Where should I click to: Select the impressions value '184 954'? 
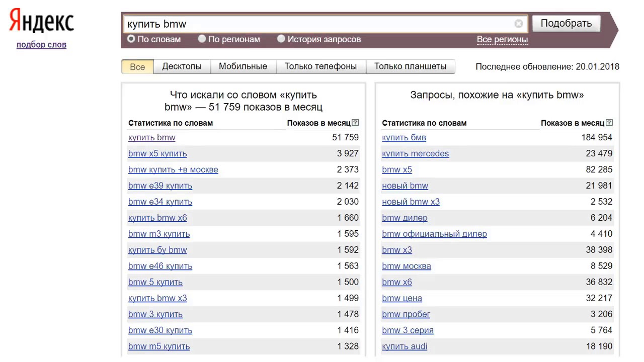click(x=597, y=137)
